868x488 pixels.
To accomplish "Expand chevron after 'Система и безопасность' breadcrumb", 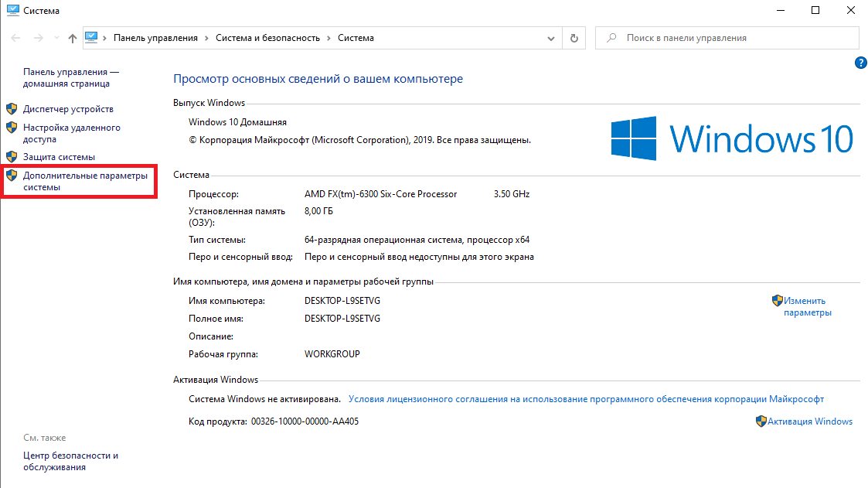I will 328,38.
